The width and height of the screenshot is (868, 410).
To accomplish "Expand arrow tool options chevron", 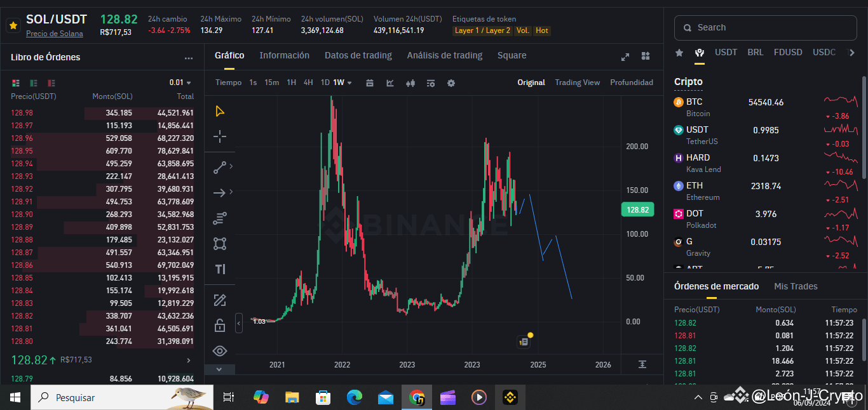I will click(x=231, y=192).
